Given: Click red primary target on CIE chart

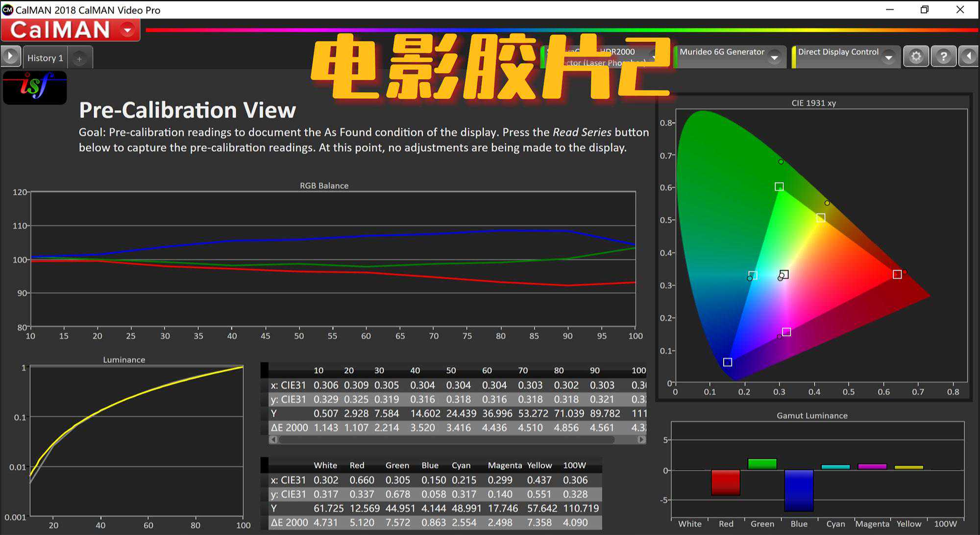Looking at the screenshot, I should tap(897, 275).
